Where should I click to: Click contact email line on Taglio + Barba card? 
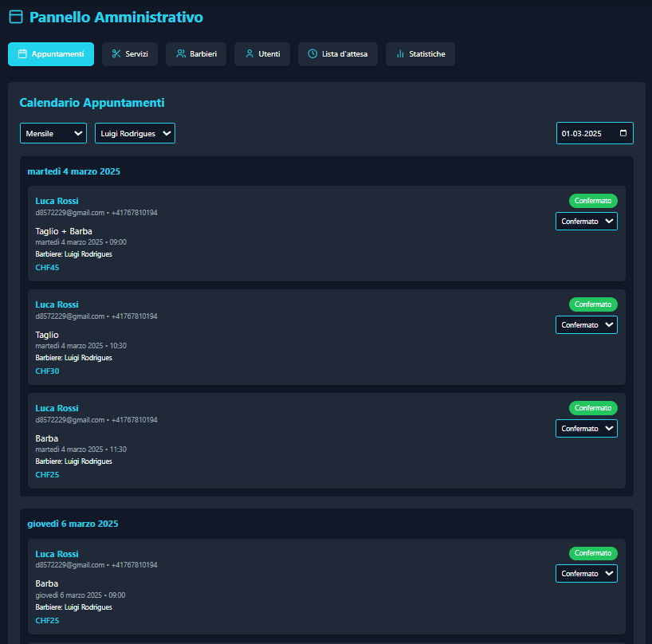(96, 213)
